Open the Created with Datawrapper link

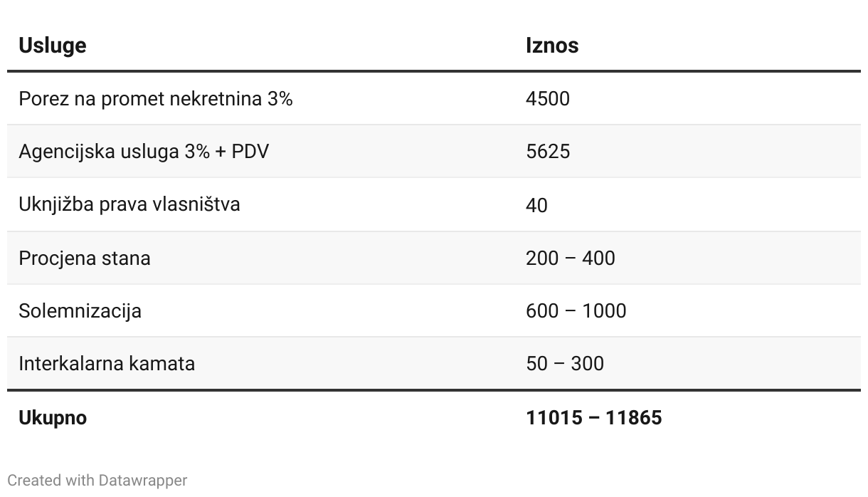pyautogui.click(x=97, y=480)
